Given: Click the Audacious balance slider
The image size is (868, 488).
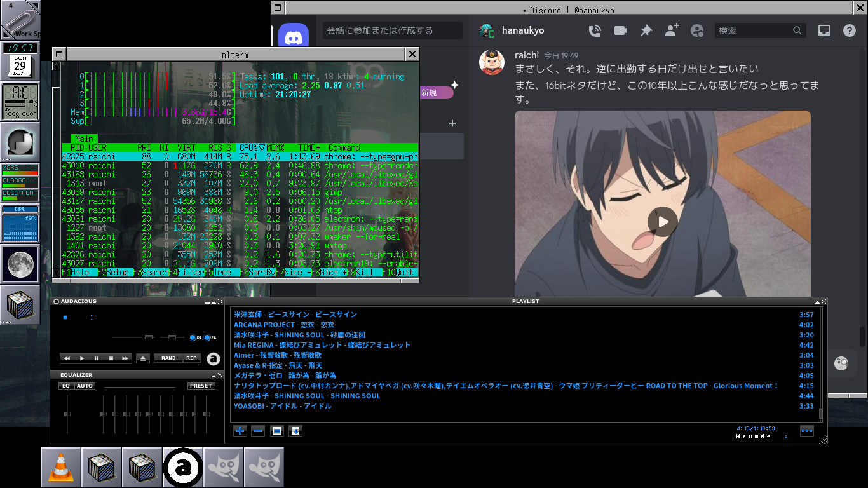Looking at the screenshot, I should pyautogui.click(x=172, y=337).
